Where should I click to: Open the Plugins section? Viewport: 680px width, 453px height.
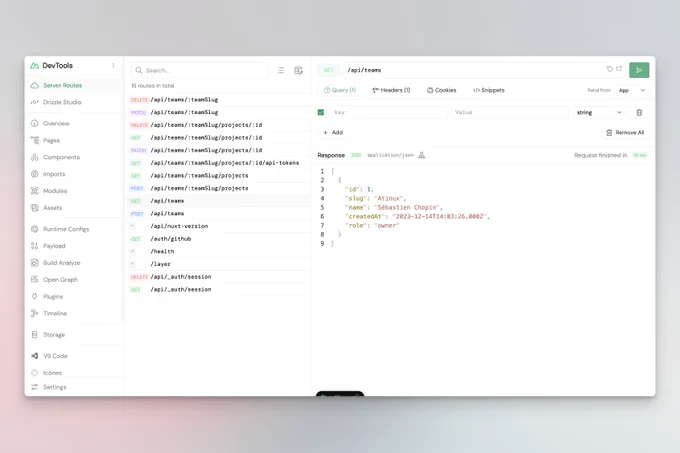(74, 297)
